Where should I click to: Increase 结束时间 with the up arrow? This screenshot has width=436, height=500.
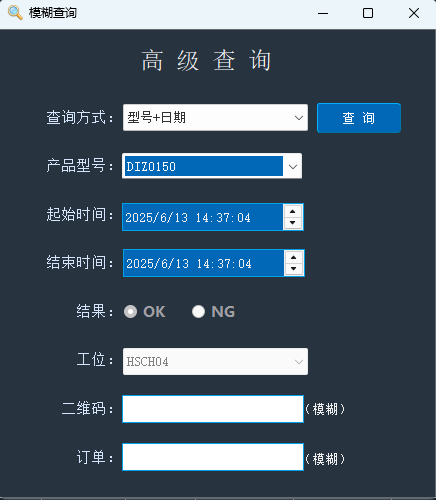click(294, 257)
